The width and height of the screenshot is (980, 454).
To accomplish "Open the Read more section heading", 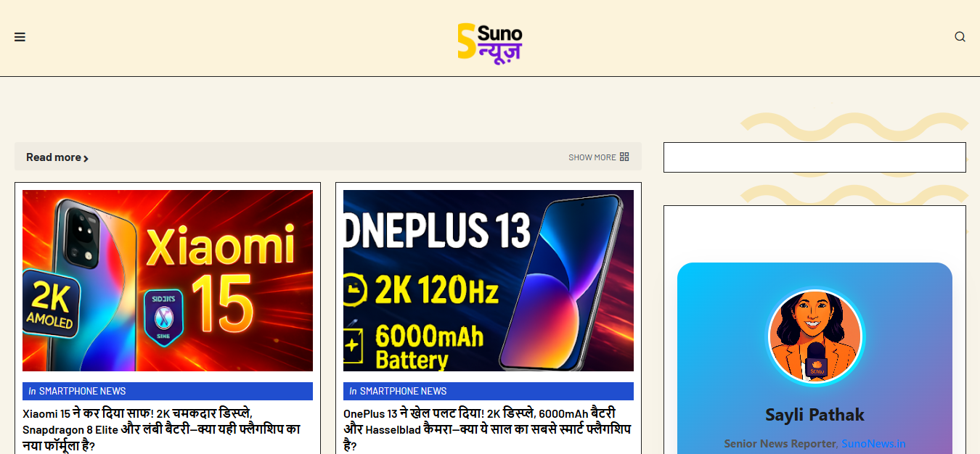I will tap(53, 157).
